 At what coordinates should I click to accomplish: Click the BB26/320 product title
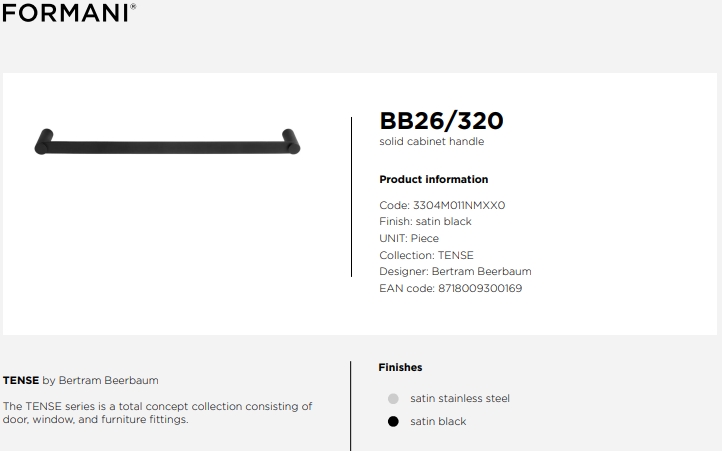441,121
